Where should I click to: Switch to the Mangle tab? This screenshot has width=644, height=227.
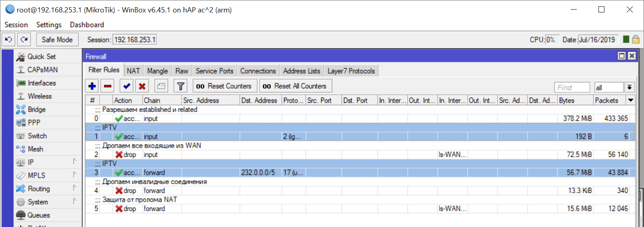tap(157, 71)
